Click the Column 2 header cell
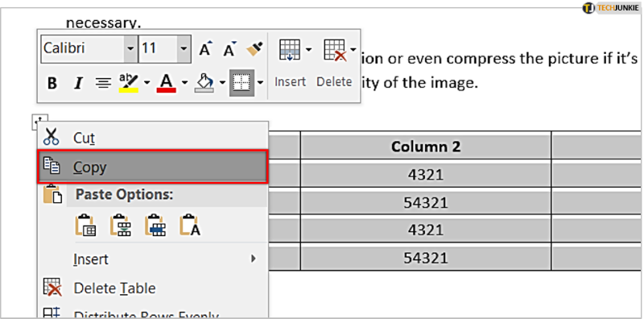 point(426,147)
